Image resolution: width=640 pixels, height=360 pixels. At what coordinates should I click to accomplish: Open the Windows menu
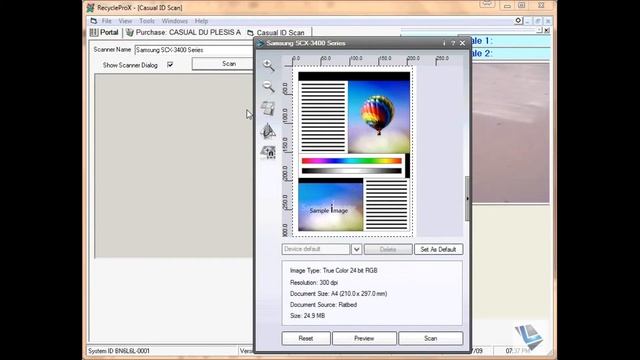coord(175,21)
